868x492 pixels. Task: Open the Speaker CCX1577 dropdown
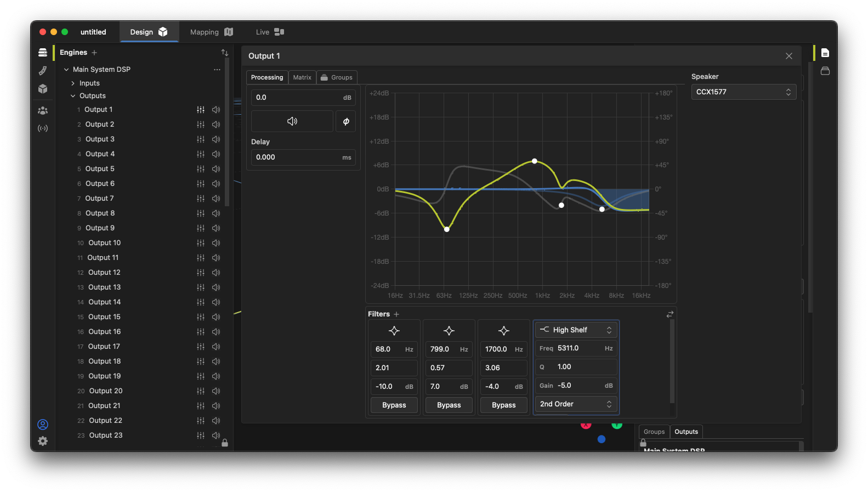(744, 92)
